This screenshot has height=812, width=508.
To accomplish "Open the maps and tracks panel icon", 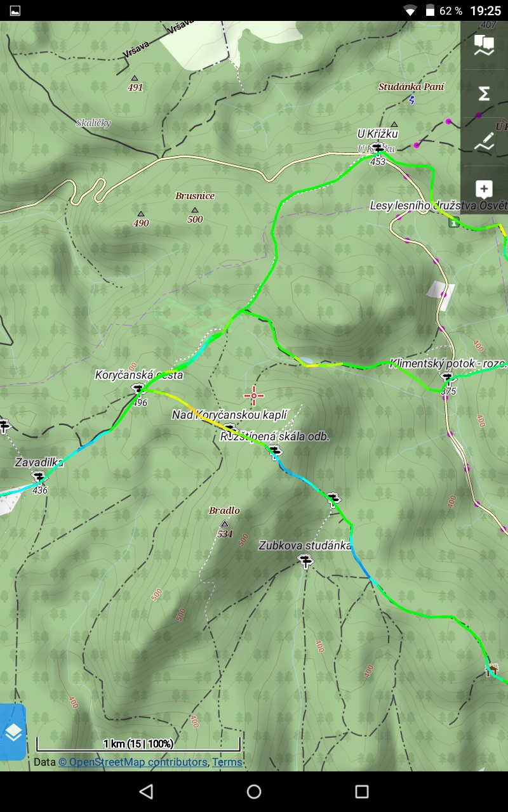I will pyautogui.click(x=484, y=45).
